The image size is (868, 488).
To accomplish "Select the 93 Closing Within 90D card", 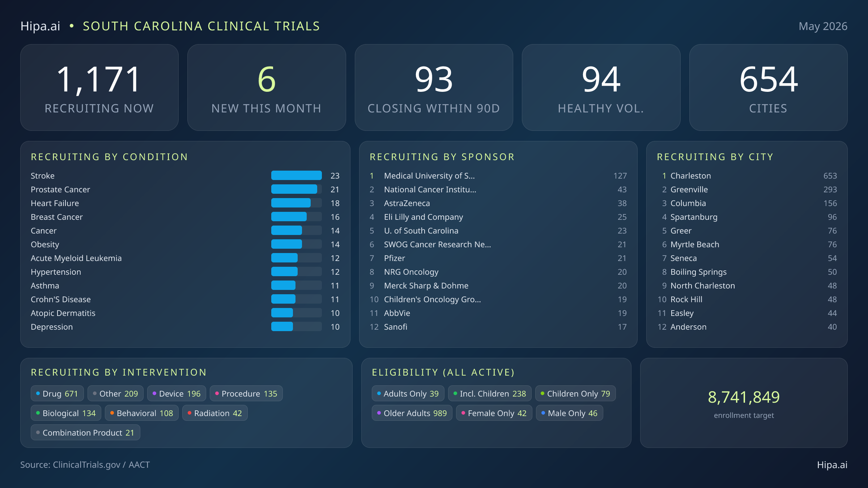I will point(434,87).
